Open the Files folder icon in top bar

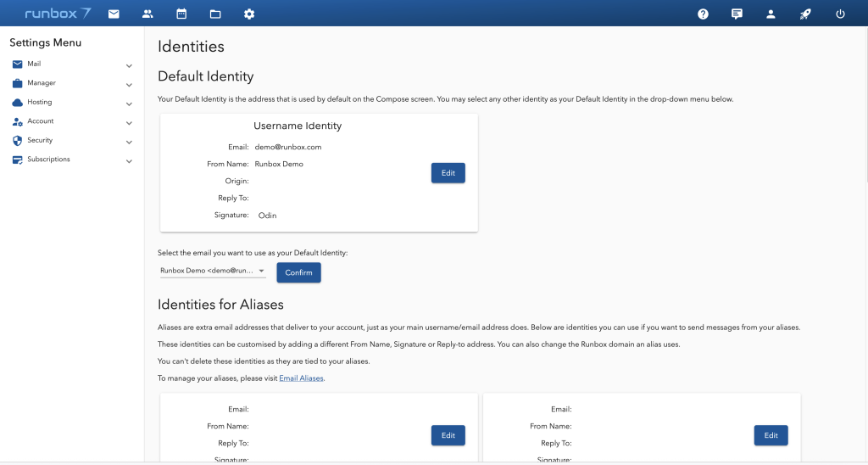coord(215,14)
